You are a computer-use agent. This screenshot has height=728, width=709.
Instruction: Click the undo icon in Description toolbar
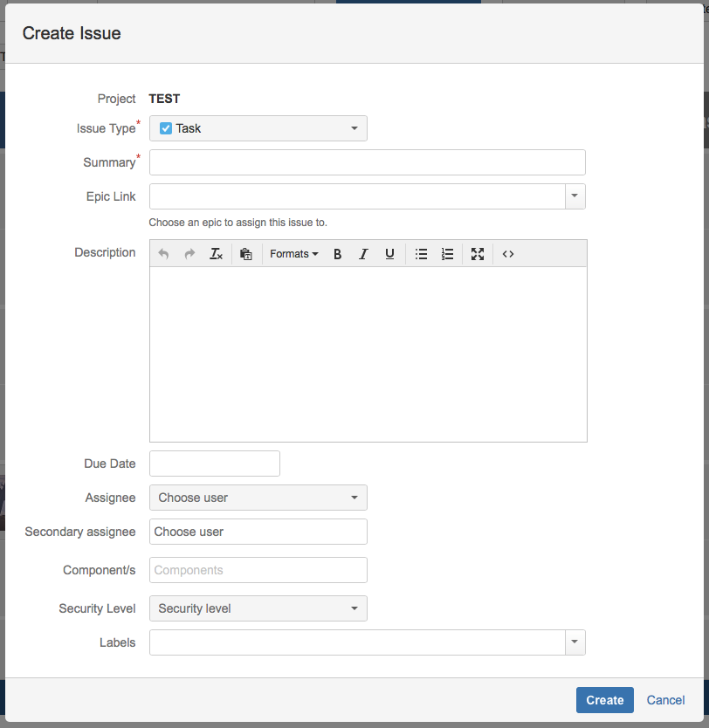point(163,254)
